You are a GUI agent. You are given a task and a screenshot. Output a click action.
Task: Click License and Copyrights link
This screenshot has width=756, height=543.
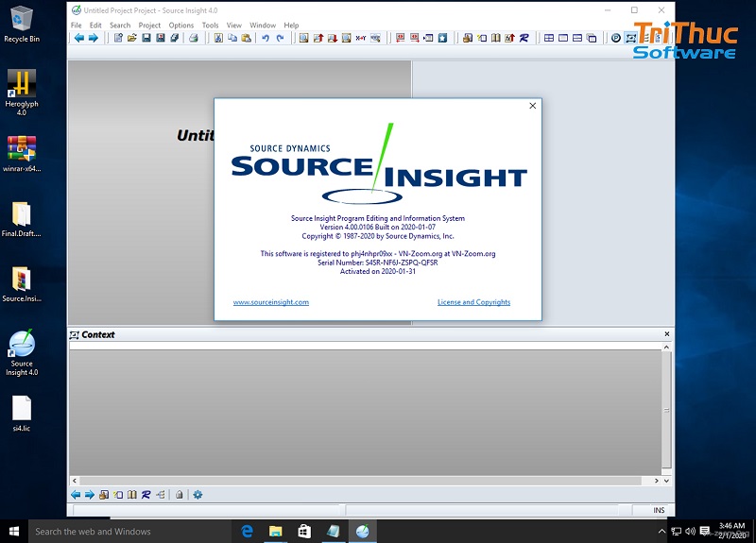pyautogui.click(x=473, y=302)
